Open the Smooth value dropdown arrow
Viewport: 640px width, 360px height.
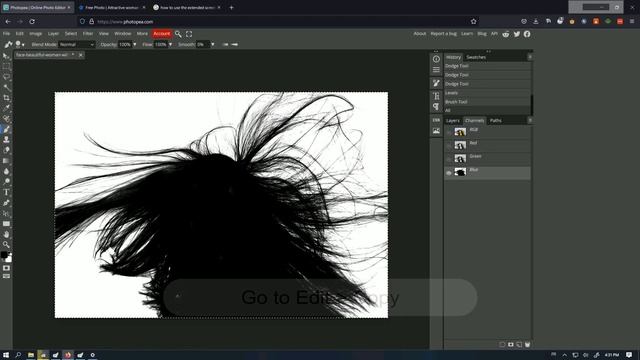213,44
